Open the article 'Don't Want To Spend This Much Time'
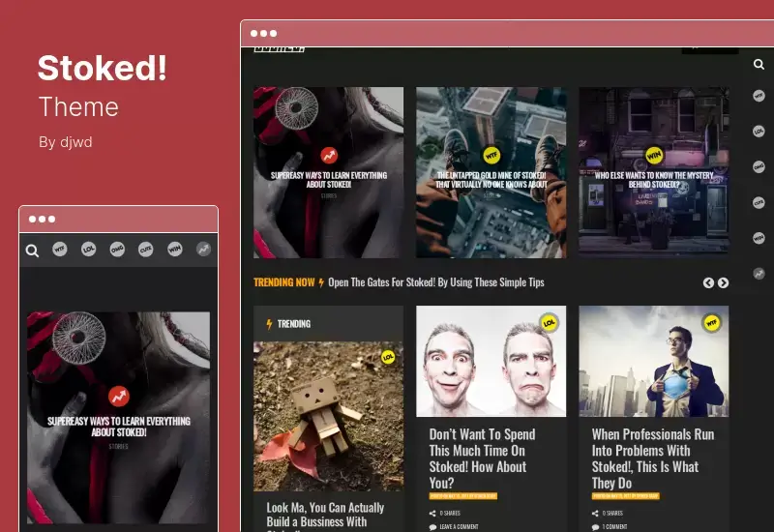Screen dimensions: 774x532 tap(482, 458)
